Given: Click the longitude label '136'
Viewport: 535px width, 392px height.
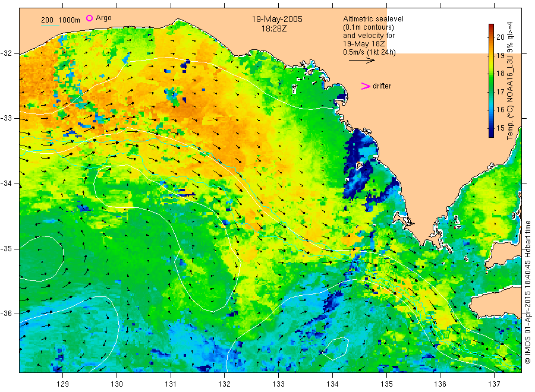Looking at the screenshot, I should coord(440,384).
